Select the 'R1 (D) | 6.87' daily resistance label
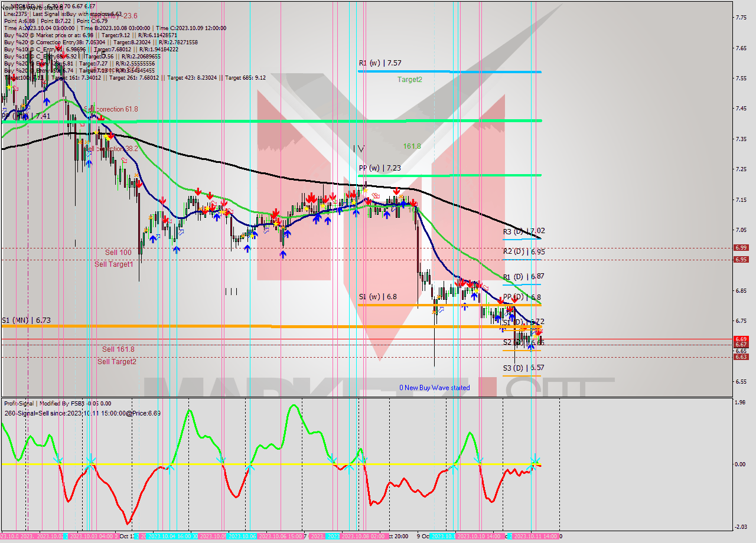The image size is (756, 543). tap(524, 276)
